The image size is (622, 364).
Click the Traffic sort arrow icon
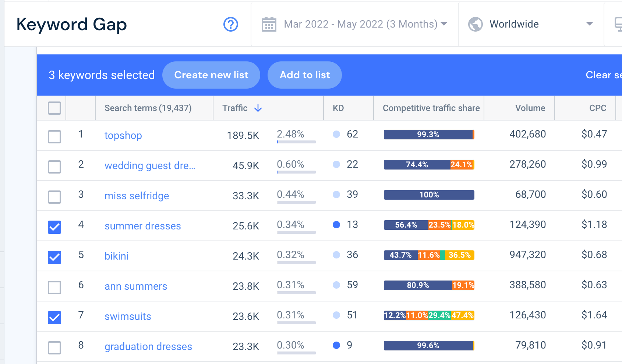point(258,108)
